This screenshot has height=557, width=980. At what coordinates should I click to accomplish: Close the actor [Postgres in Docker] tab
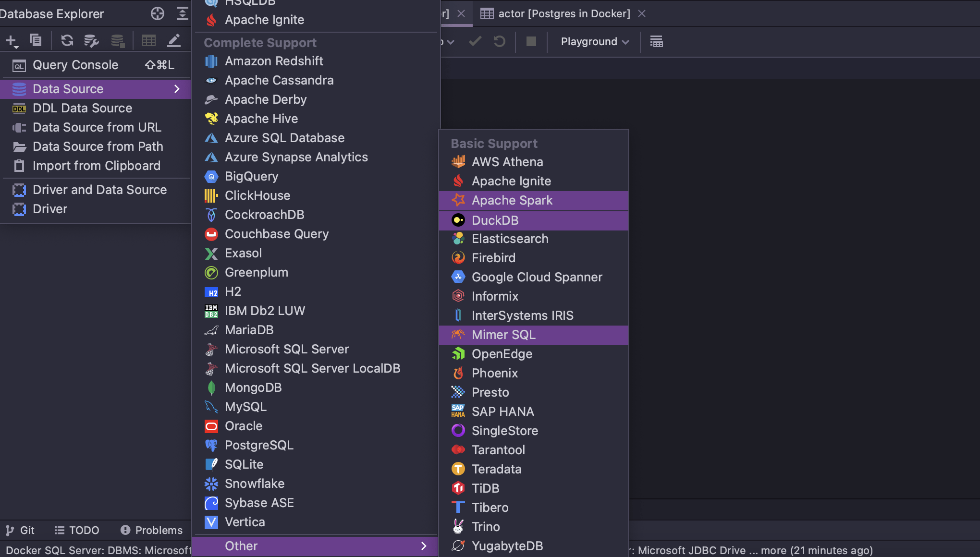coord(642,14)
